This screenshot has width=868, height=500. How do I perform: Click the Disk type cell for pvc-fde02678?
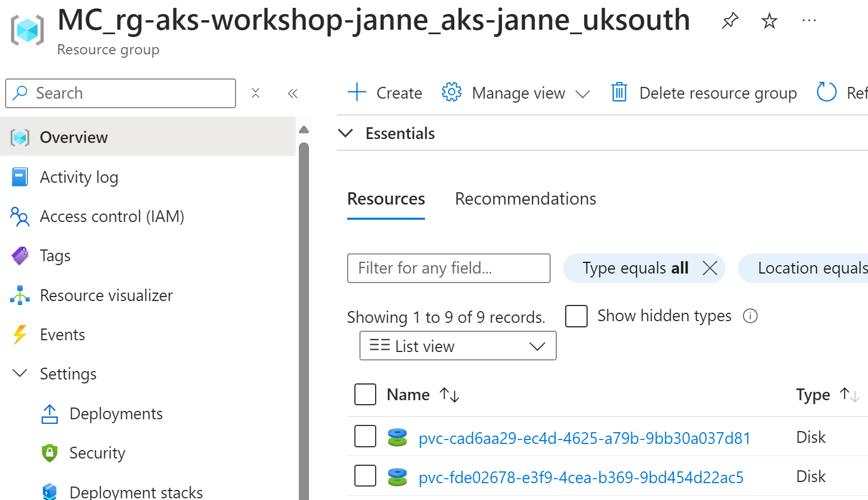pos(811,476)
